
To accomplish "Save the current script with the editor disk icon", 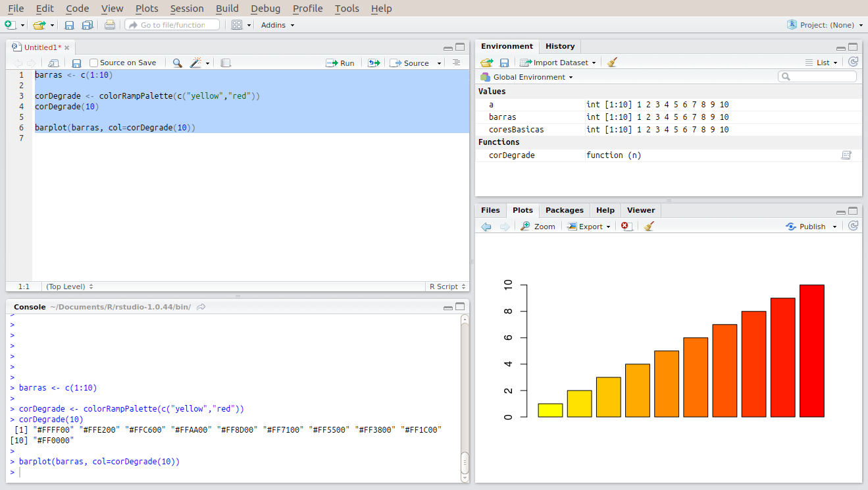I will (76, 63).
